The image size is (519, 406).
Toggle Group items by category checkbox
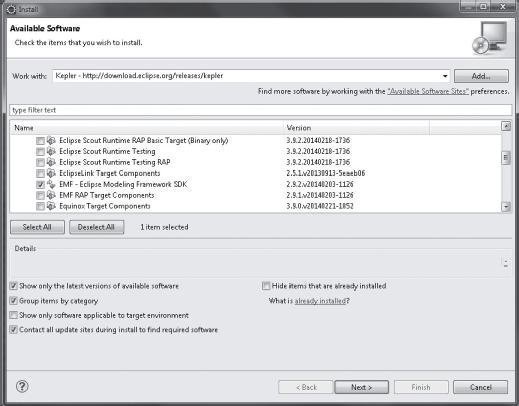(13, 301)
